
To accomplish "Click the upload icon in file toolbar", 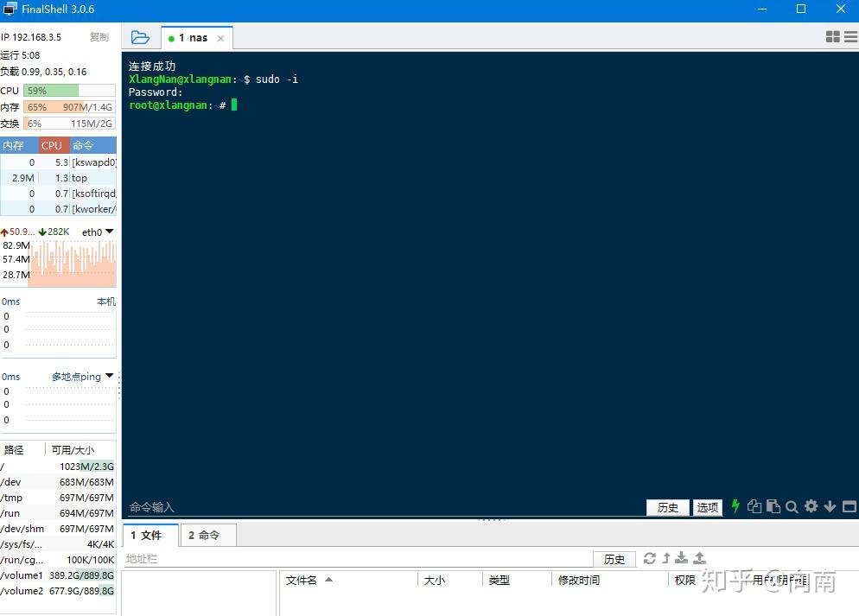I will pos(698,559).
